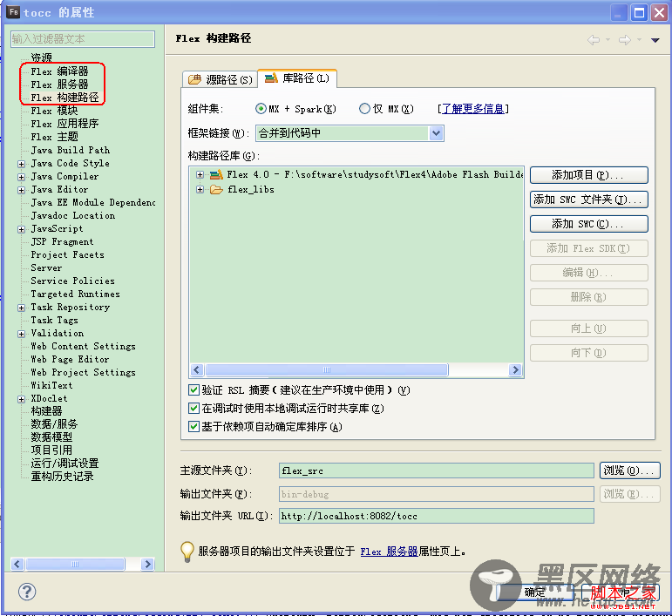Open Flex 服务器 properties link
This screenshot has height=616, width=672.
click(389, 552)
